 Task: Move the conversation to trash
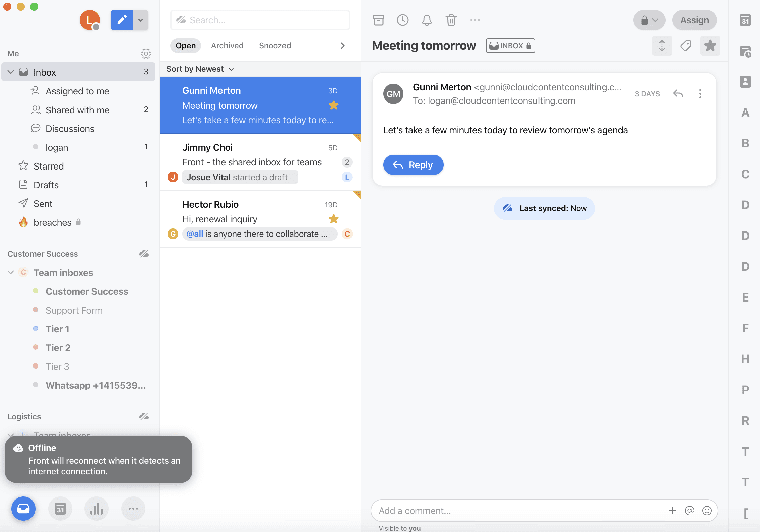pyautogui.click(x=451, y=20)
